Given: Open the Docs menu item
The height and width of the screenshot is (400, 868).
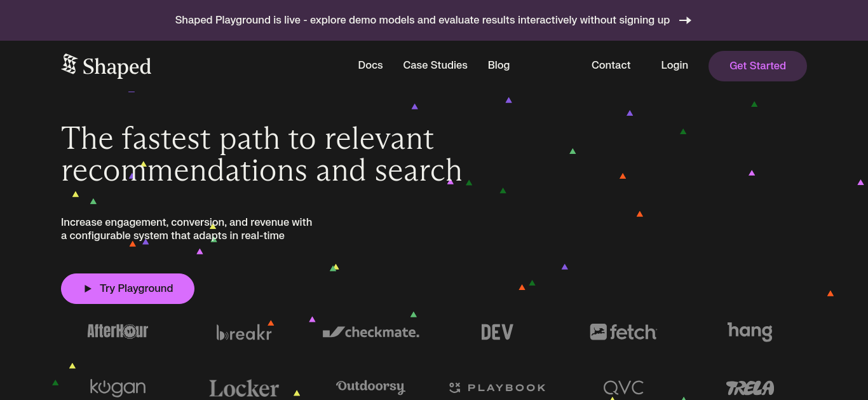Looking at the screenshot, I should point(370,66).
